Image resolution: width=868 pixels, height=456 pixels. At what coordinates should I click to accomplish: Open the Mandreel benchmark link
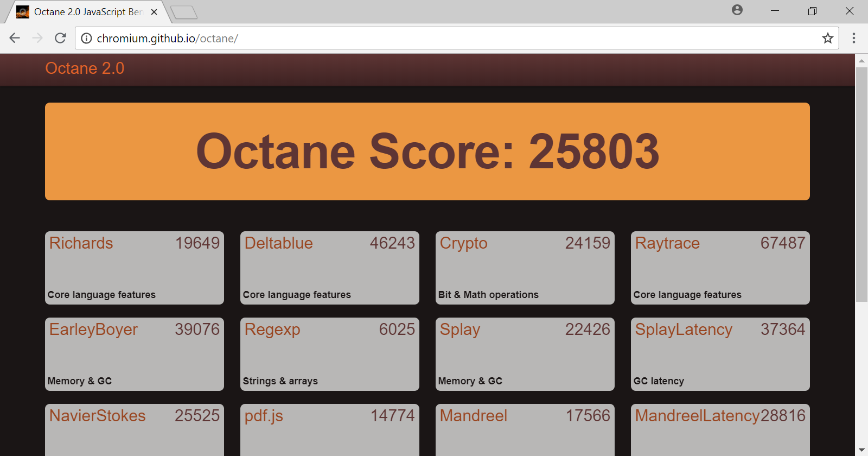[474, 416]
